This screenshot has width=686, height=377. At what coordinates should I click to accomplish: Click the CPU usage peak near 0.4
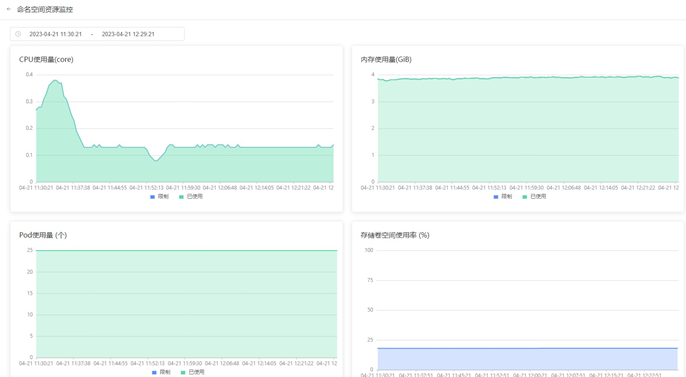[55, 80]
